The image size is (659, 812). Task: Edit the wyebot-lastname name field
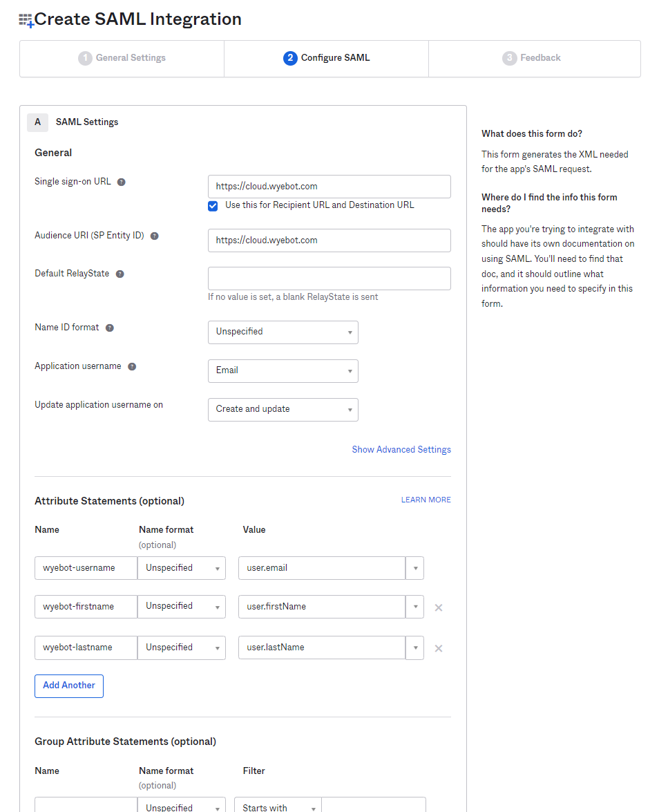pyautogui.click(x=86, y=648)
